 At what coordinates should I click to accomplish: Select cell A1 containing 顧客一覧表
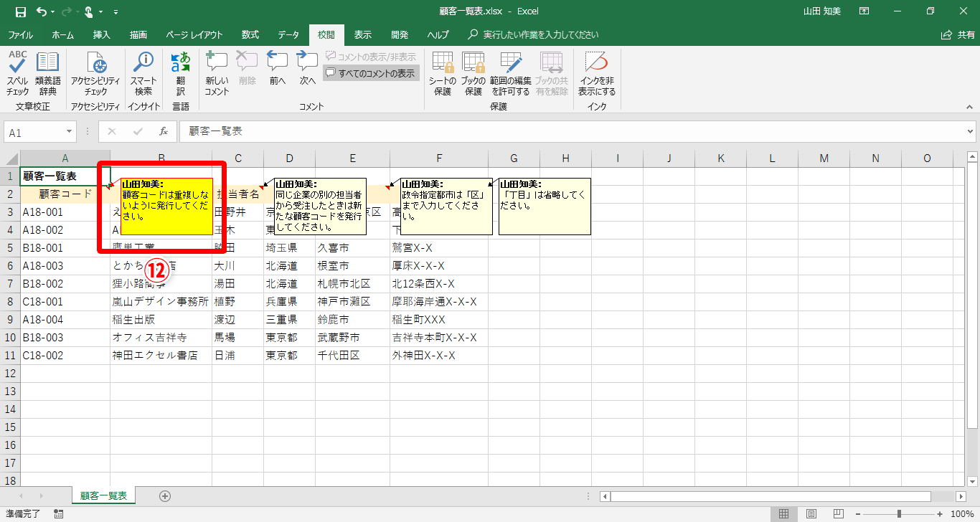tap(65, 176)
